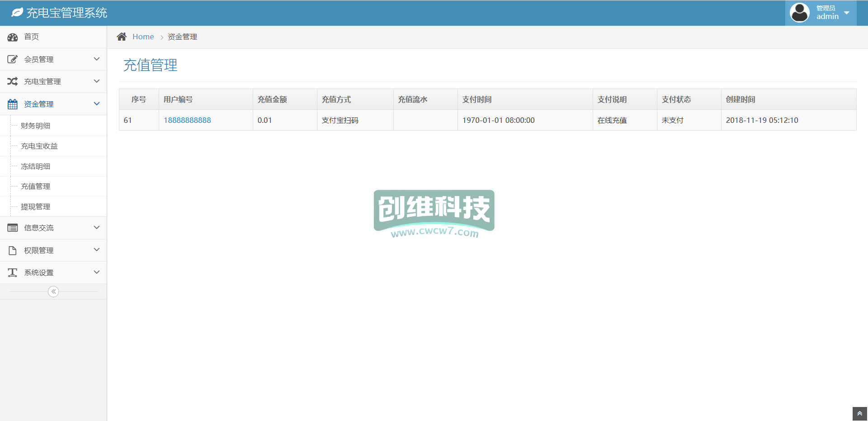This screenshot has height=421, width=868.
Task: Click the calendar icon for 资金管理
Action: (x=13, y=104)
